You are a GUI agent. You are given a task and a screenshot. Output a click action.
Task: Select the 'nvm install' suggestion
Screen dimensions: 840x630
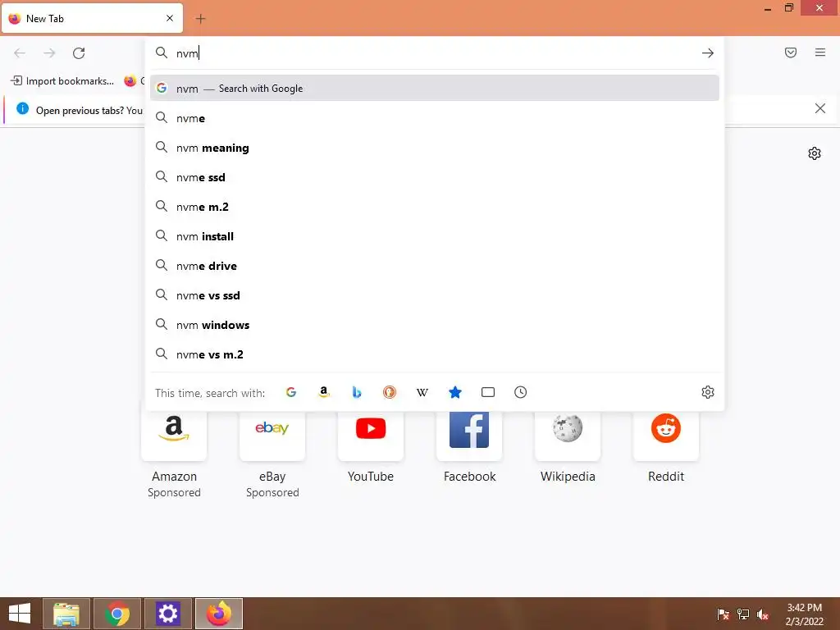pos(435,236)
